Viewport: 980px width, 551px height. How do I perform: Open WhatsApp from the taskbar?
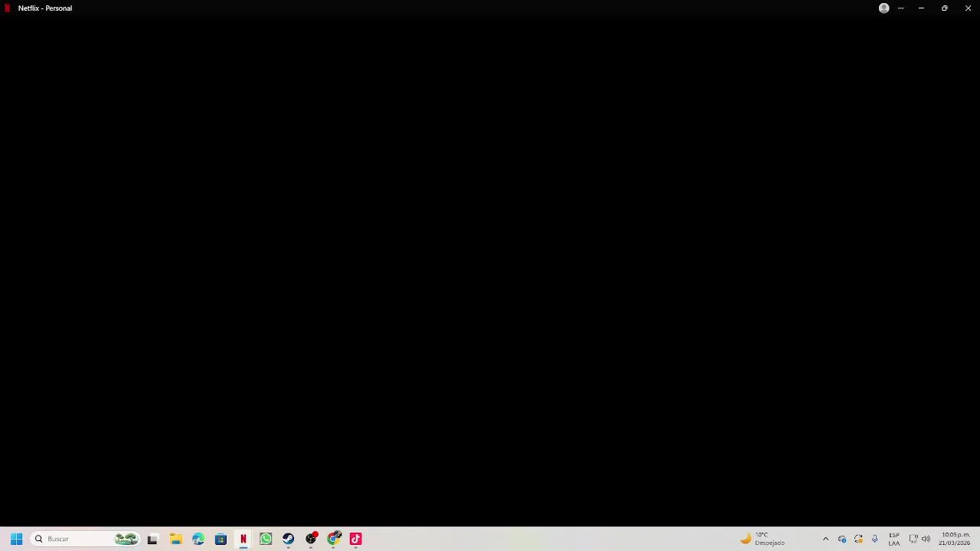pos(266,539)
